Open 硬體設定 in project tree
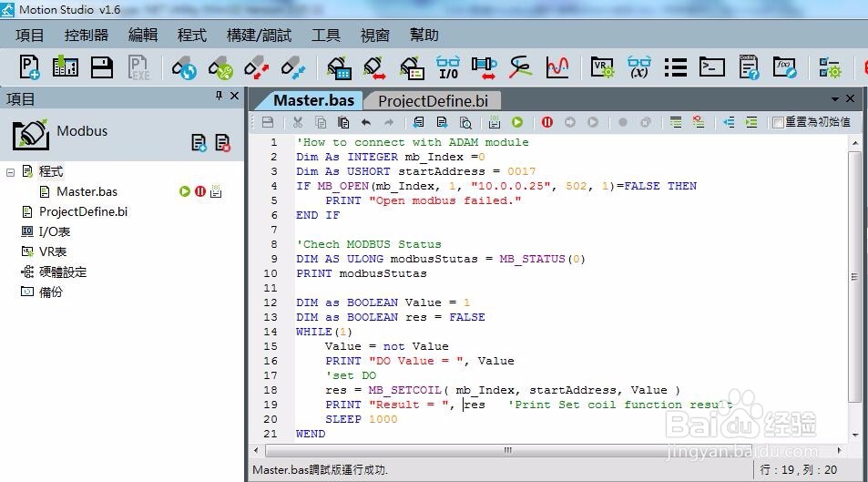The height and width of the screenshot is (482, 868). [x=63, y=272]
